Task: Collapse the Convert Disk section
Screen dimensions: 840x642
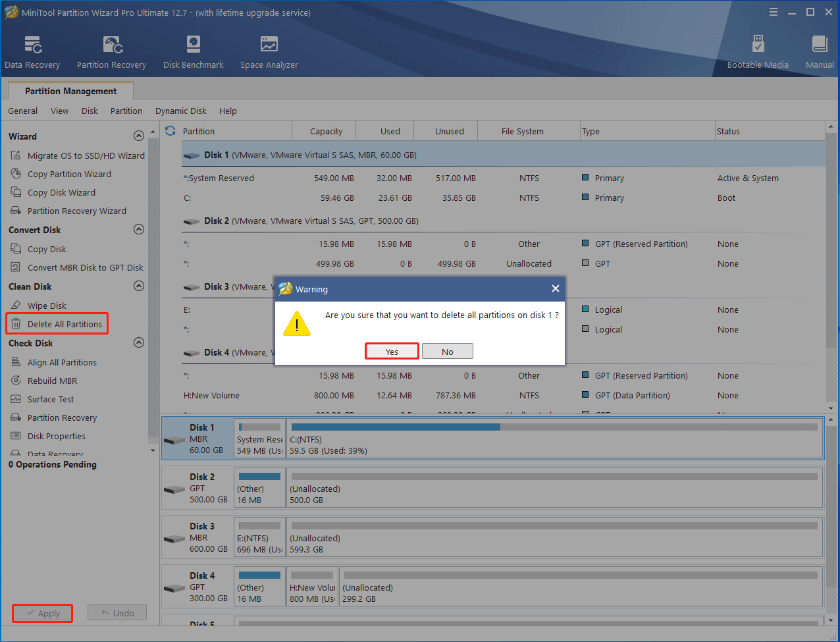Action: 139,229
